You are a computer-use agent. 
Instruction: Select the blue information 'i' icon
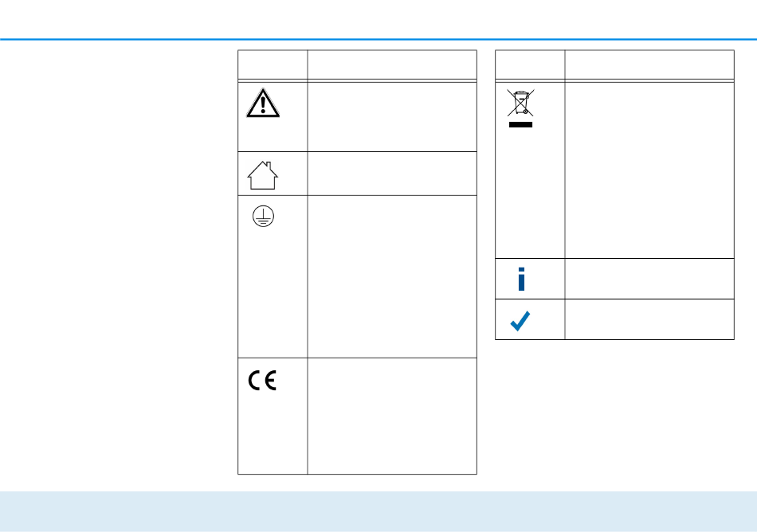point(522,278)
